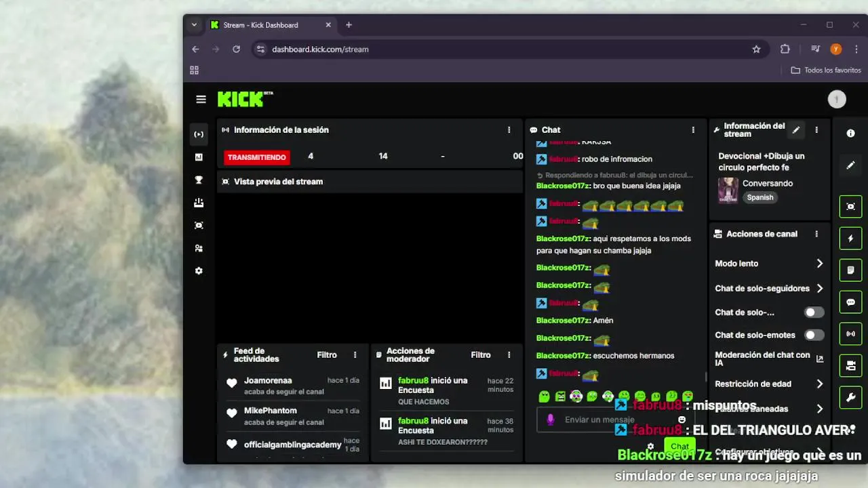Open external link for Moderación del chat con IA
The height and width of the screenshot is (488, 868).
pos(819,359)
